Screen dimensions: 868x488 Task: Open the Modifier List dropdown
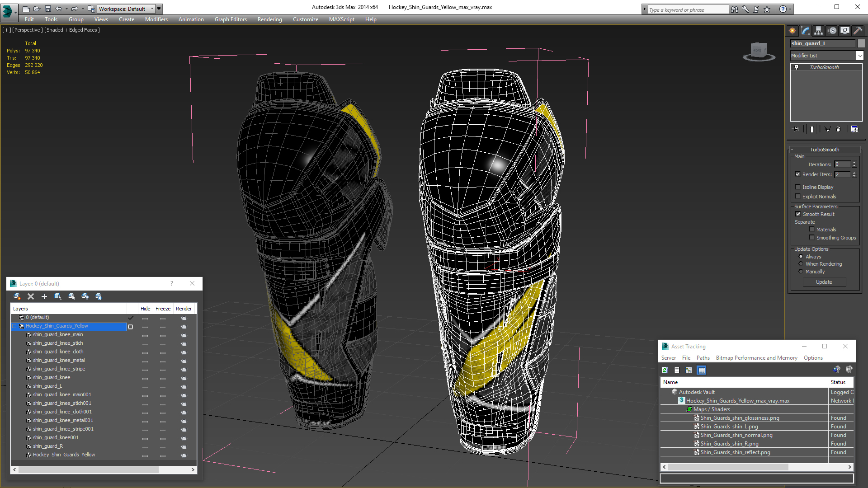point(859,56)
